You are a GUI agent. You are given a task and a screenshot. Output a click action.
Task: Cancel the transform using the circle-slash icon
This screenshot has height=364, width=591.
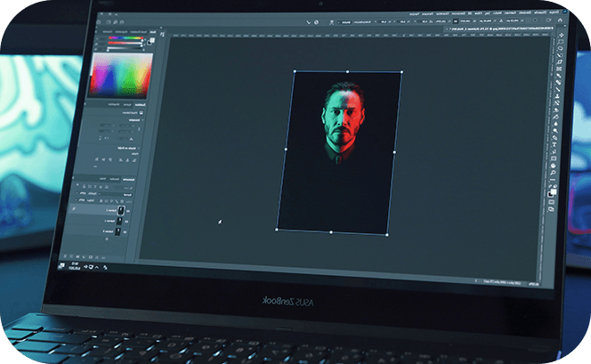tap(317, 22)
